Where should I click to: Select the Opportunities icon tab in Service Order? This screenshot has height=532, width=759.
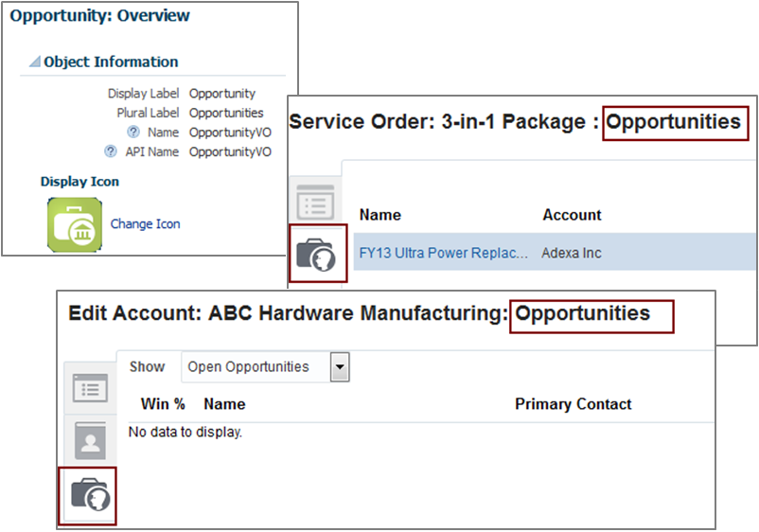pos(316,255)
